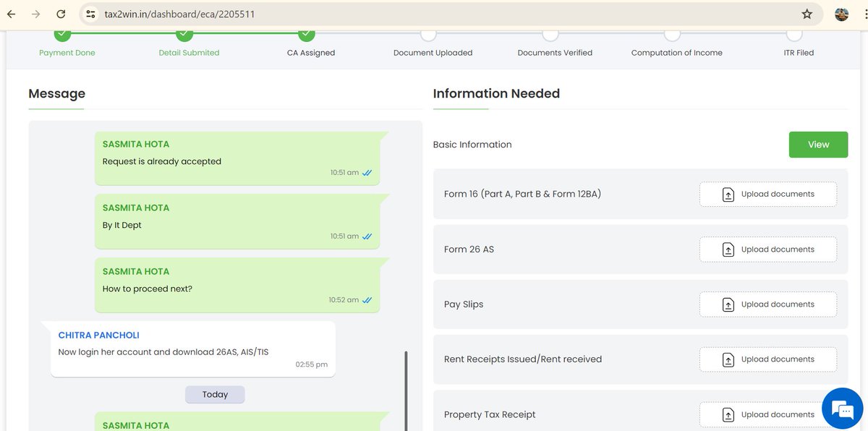Click the 'Rent Receipts Issued/Rent received' label

(x=523, y=359)
